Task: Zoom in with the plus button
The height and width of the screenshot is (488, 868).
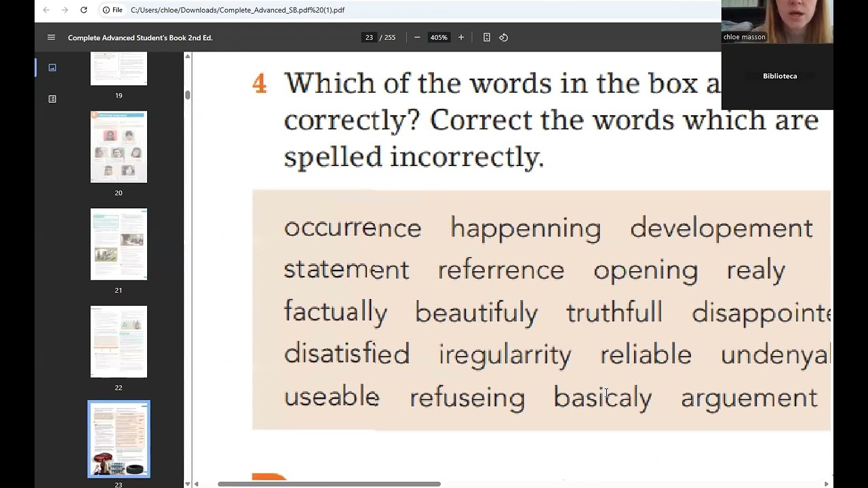Action: click(461, 37)
